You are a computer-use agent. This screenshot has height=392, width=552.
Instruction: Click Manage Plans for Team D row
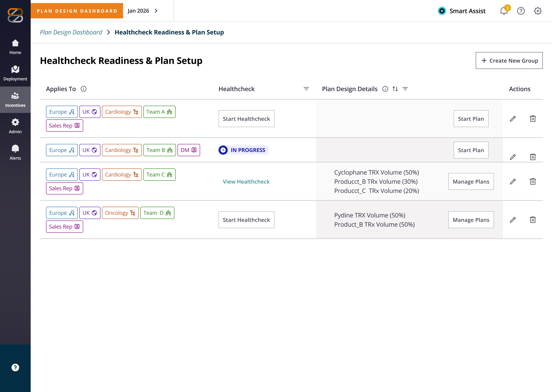471,220
